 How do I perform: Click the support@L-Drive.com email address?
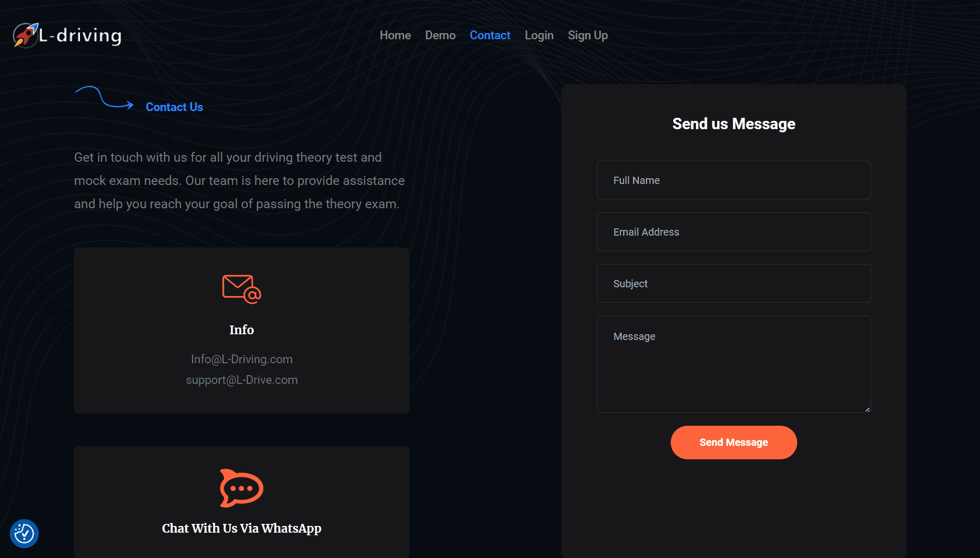pyautogui.click(x=242, y=380)
